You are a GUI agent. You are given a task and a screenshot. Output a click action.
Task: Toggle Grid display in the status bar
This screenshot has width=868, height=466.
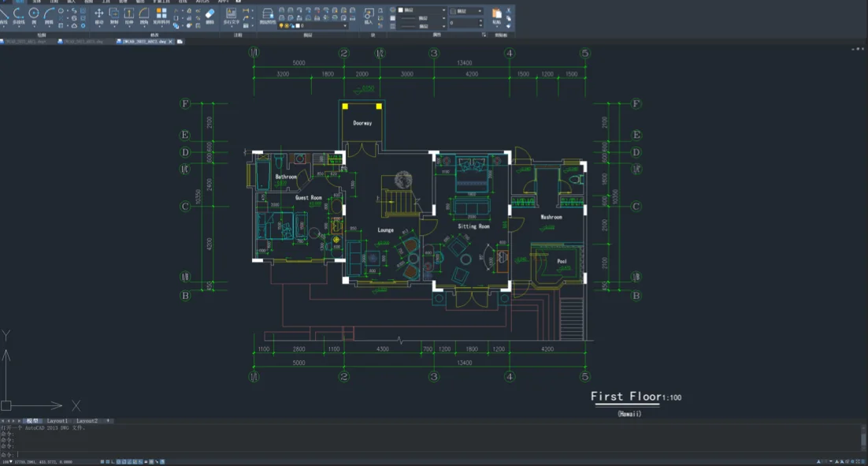pyautogui.click(x=107, y=461)
